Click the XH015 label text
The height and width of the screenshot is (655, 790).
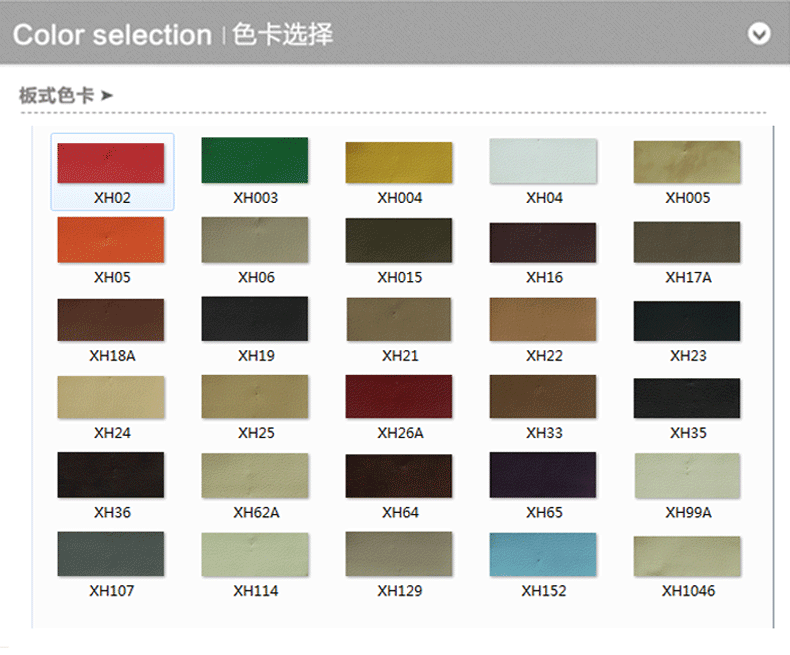[x=400, y=277]
